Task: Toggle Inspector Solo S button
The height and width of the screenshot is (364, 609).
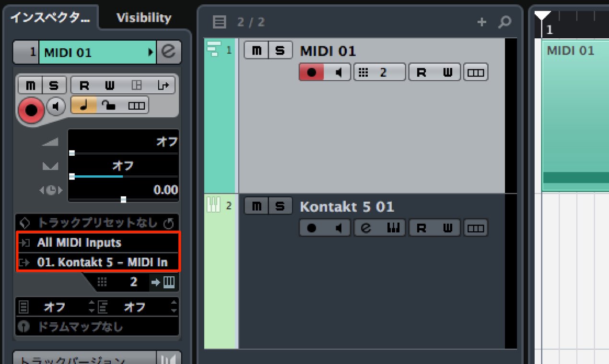Action: pos(54,86)
